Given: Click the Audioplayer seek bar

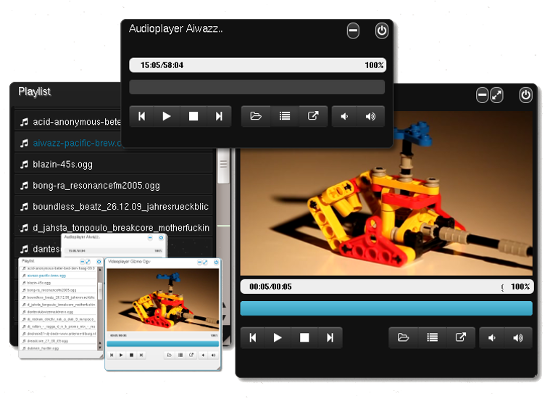Looking at the screenshot, I should pyautogui.click(x=257, y=87).
